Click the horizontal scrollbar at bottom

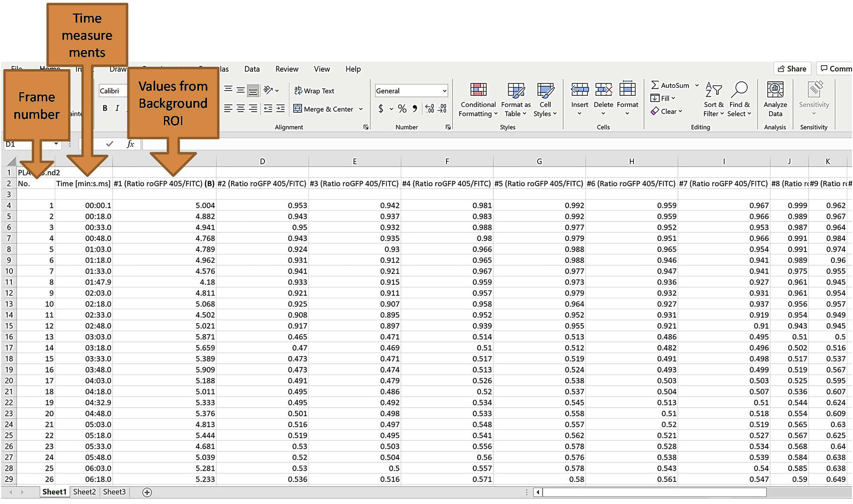click(x=654, y=492)
